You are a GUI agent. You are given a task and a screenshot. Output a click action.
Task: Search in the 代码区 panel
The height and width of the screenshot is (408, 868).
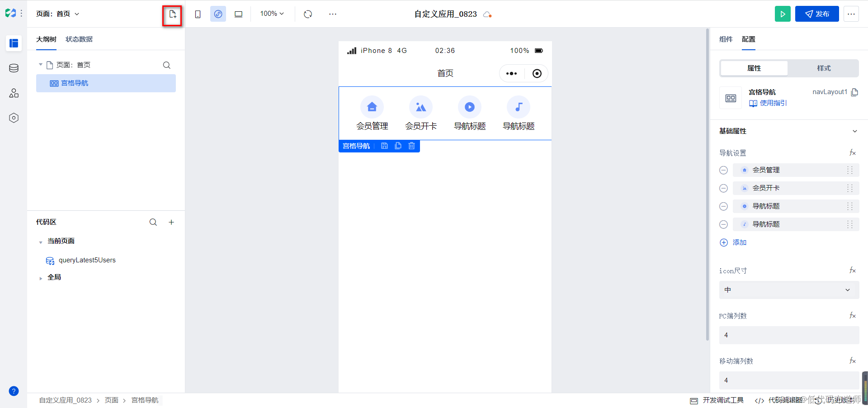pyautogui.click(x=153, y=222)
